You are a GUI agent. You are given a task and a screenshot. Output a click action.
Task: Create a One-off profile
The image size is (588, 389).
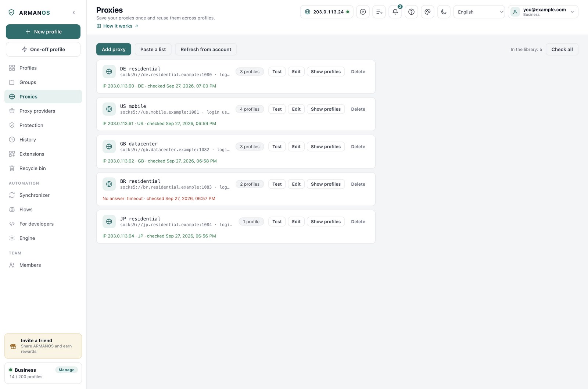43,49
